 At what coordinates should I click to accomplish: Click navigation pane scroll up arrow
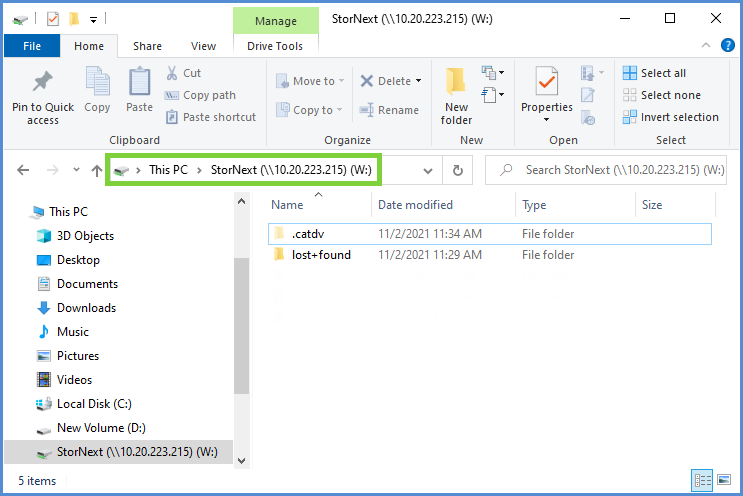coord(241,201)
